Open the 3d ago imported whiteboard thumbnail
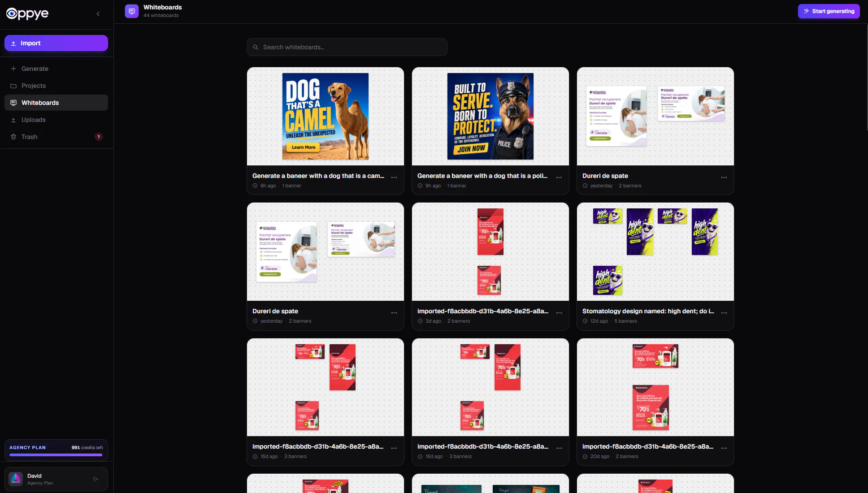Screen dimensions: 868x493 point(490,252)
